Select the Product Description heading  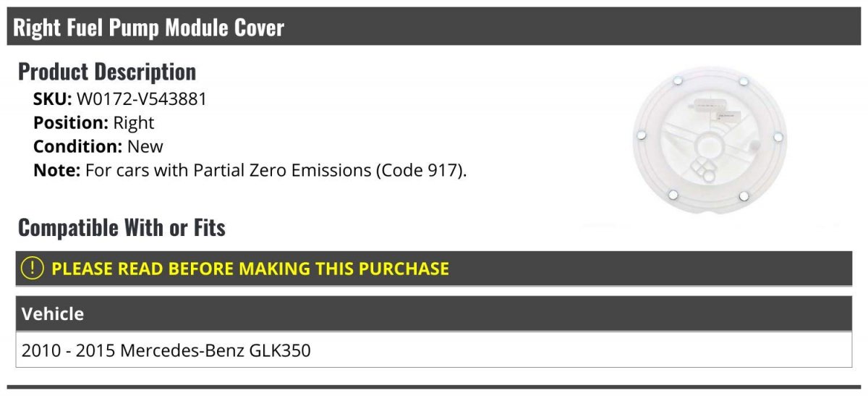click(x=107, y=72)
